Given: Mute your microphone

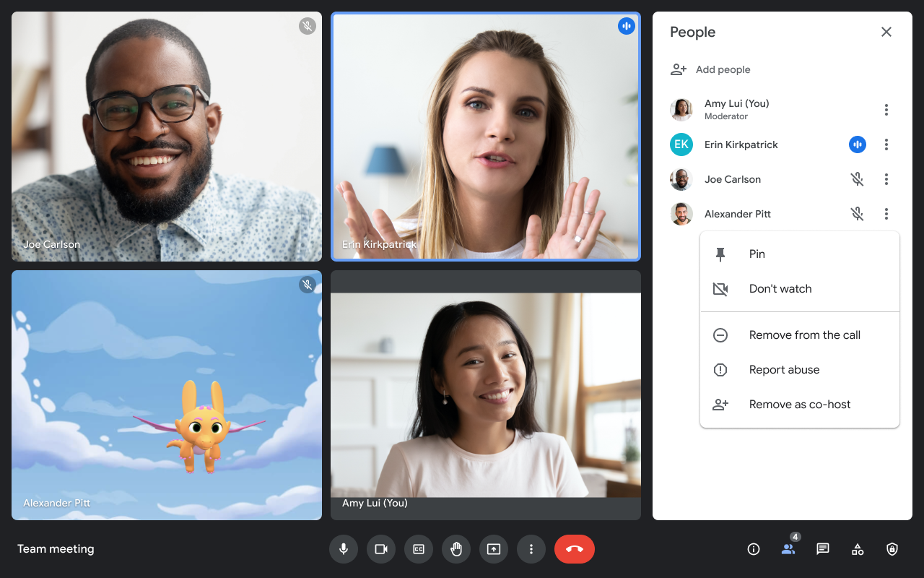Looking at the screenshot, I should (344, 549).
